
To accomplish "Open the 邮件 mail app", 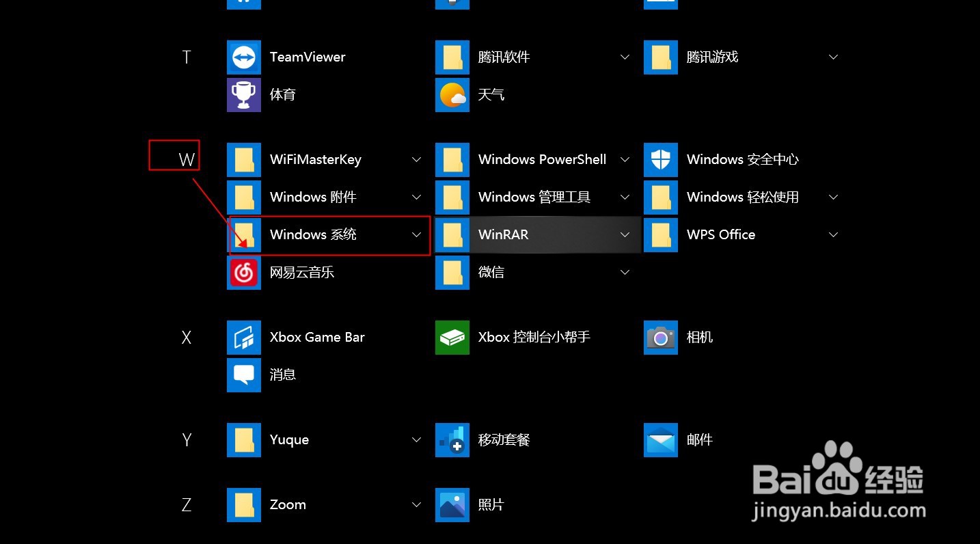I will tap(700, 439).
